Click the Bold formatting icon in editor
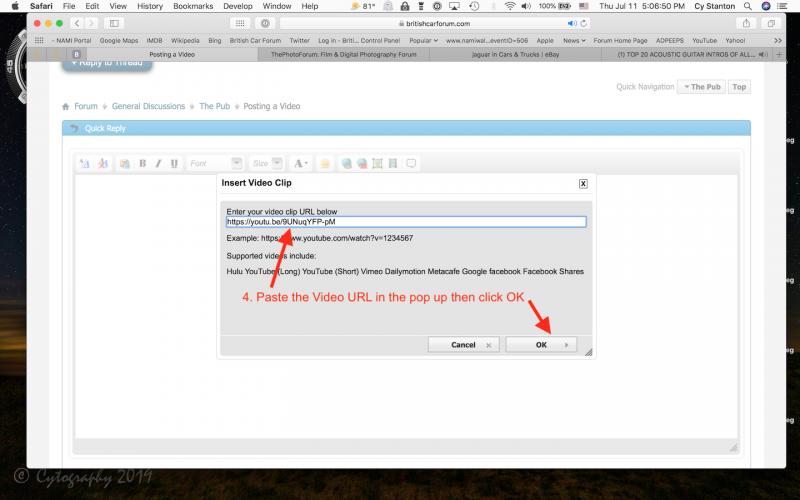The height and width of the screenshot is (500, 800). 142,163
